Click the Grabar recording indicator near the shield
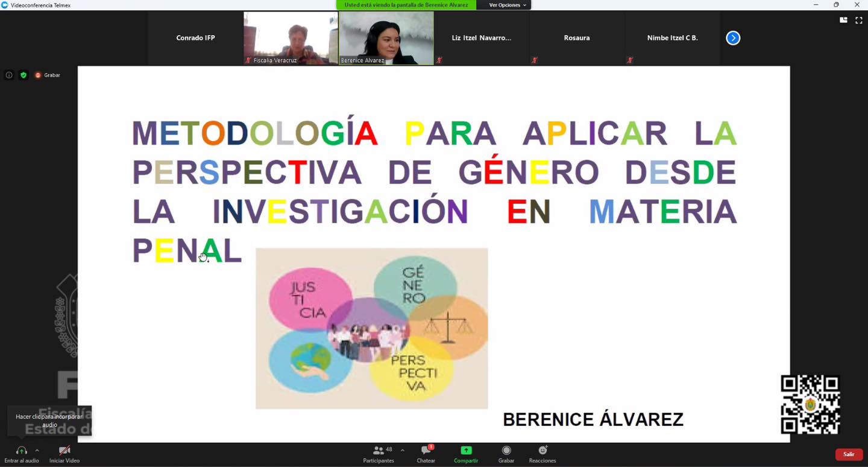The height and width of the screenshot is (467, 868). [x=48, y=75]
